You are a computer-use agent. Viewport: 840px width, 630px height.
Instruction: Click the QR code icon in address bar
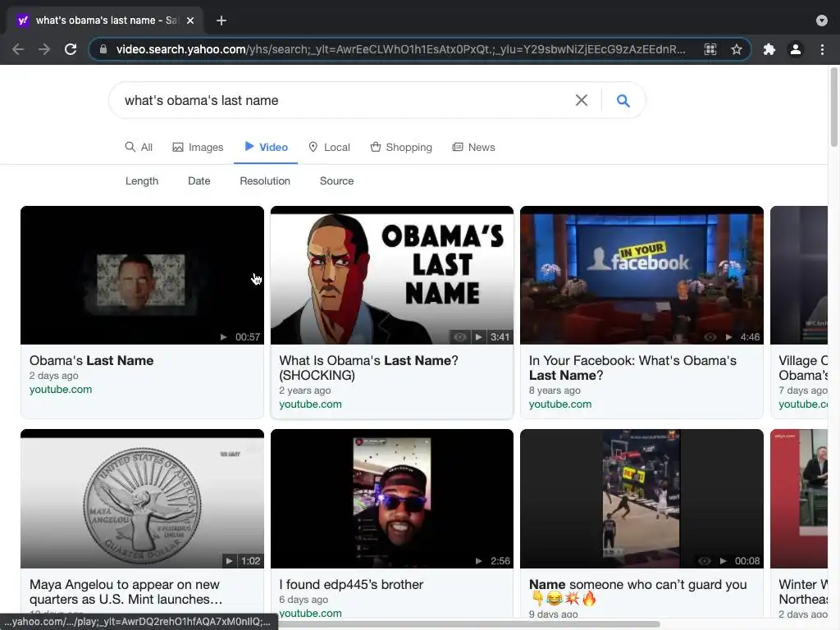[x=710, y=49]
